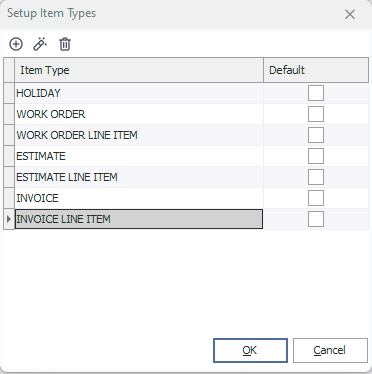This screenshot has width=372, height=374.
Task: Set INVOICE as default checkbox
Action: 316,198
